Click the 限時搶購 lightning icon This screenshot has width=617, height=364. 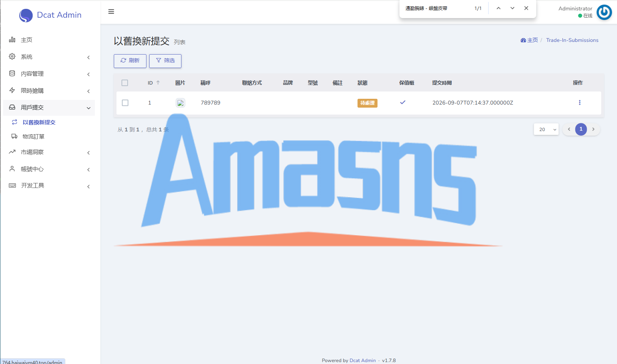(x=12, y=90)
